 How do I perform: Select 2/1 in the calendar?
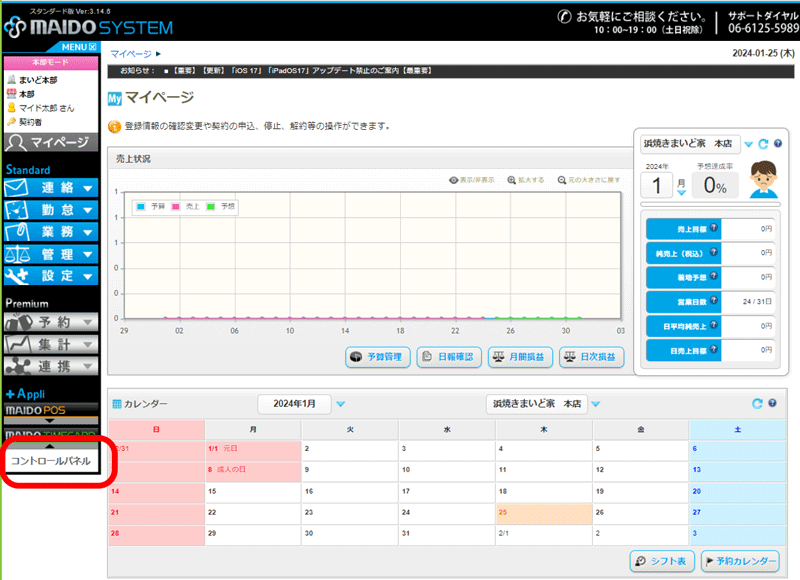pyautogui.click(x=544, y=536)
